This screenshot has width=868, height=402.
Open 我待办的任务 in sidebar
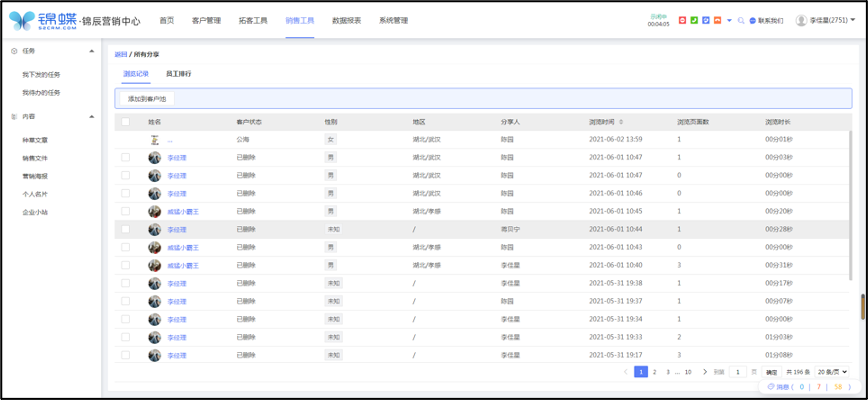coord(41,92)
